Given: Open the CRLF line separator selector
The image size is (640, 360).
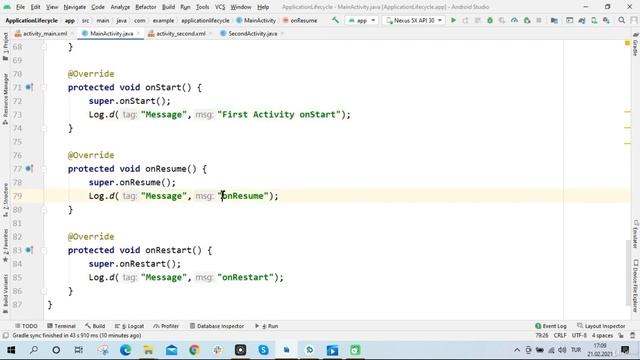Looking at the screenshot, I should [560, 336].
